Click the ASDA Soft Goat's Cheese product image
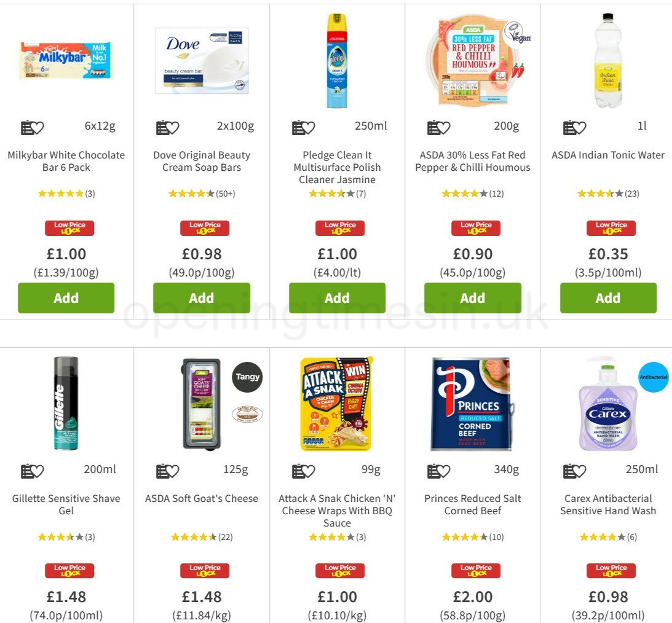 click(x=202, y=402)
